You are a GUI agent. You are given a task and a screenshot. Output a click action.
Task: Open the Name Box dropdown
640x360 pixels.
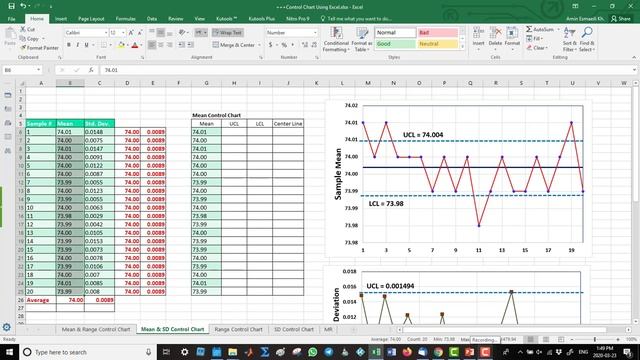tap(38, 70)
